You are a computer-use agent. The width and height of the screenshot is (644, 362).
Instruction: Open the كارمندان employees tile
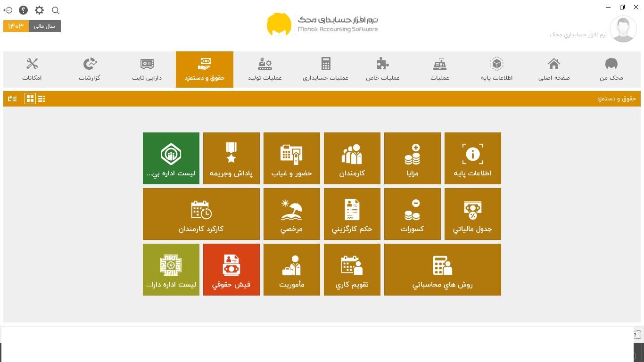[x=352, y=158]
